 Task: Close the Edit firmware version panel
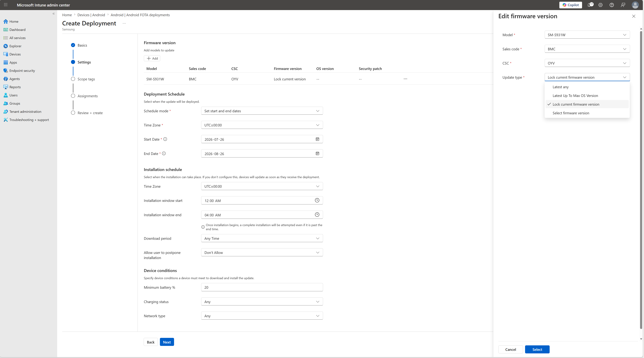point(633,16)
